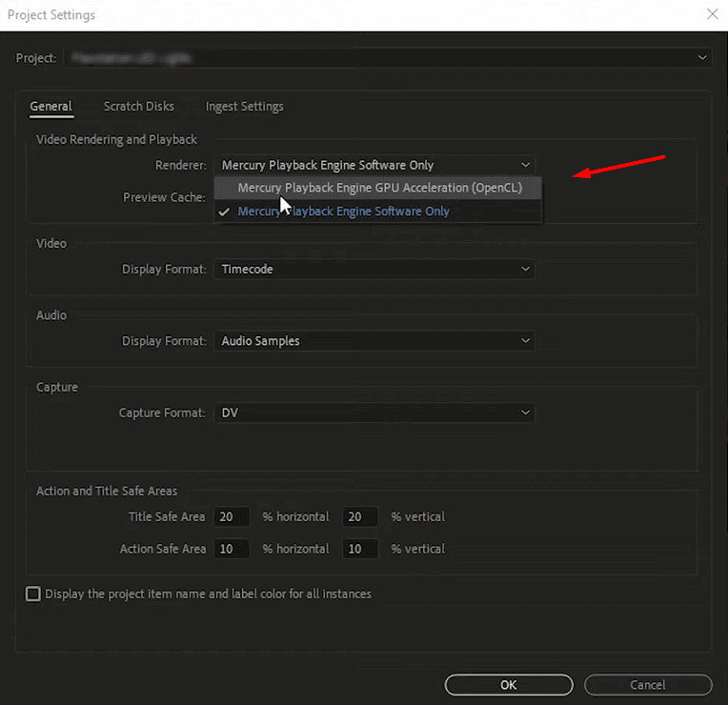
Task: Switch to the General tab
Action: (51, 107)
